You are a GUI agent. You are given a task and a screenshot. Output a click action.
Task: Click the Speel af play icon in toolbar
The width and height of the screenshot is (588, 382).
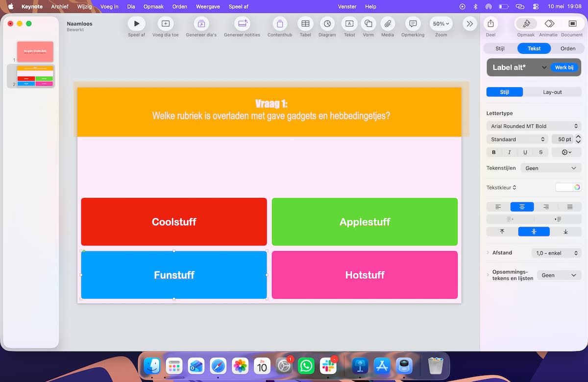(x=136, y=24)
